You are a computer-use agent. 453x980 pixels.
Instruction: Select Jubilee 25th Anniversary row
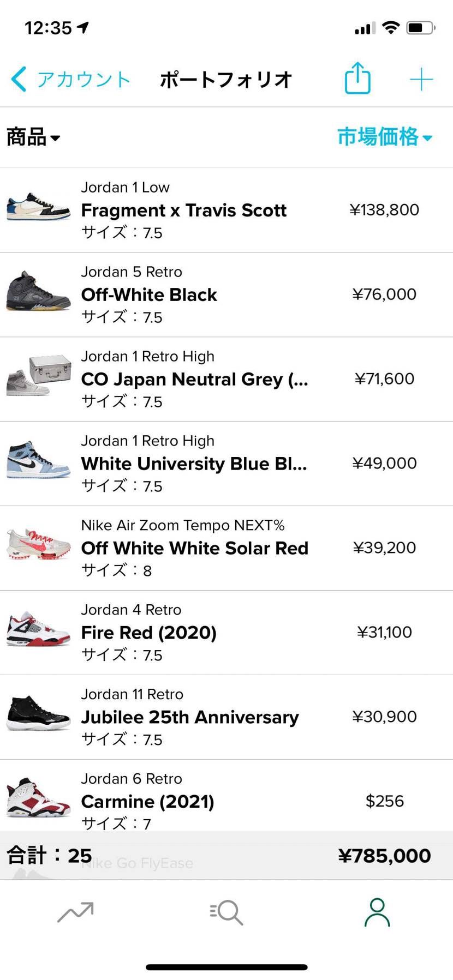pyautogui.click(x=190, y=717)
